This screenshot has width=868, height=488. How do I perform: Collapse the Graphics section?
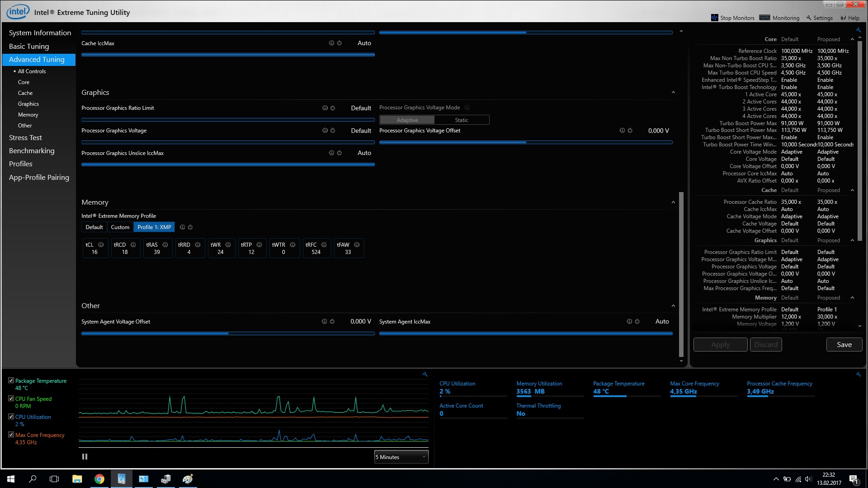coord(673,93)
